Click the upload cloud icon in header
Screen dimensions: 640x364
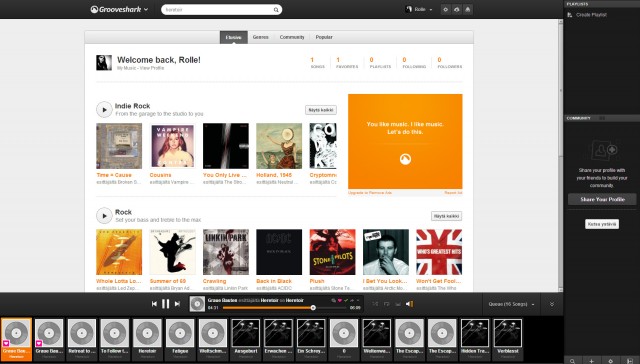[x=456, y=9]
